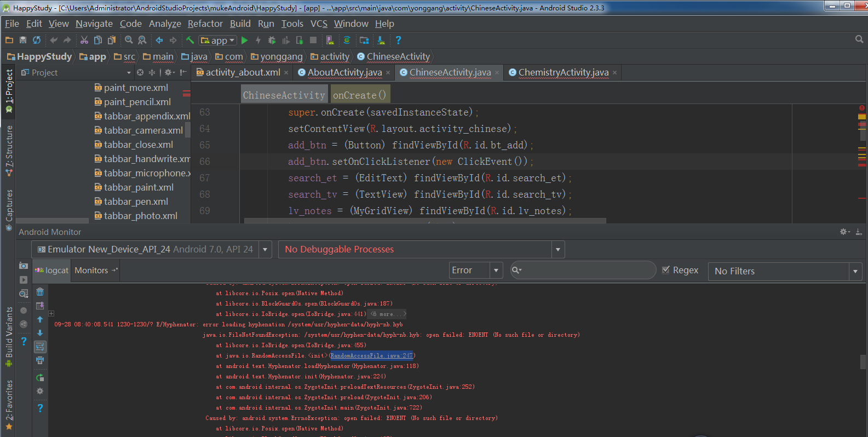Click HappyStudy in the navigation bar
This screenshot has width=868, height=437.
39,56
